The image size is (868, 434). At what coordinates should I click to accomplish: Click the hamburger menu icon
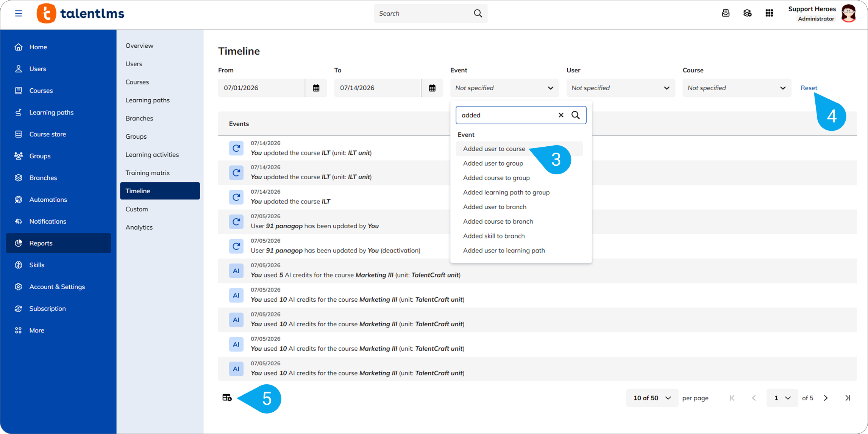pyautogui.click(x=18, y=13)
